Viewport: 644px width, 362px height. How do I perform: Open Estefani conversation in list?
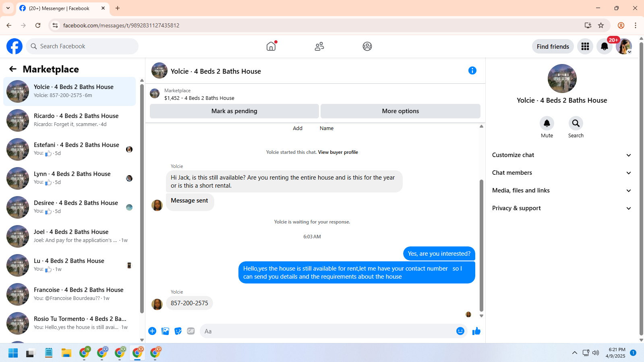70,149
